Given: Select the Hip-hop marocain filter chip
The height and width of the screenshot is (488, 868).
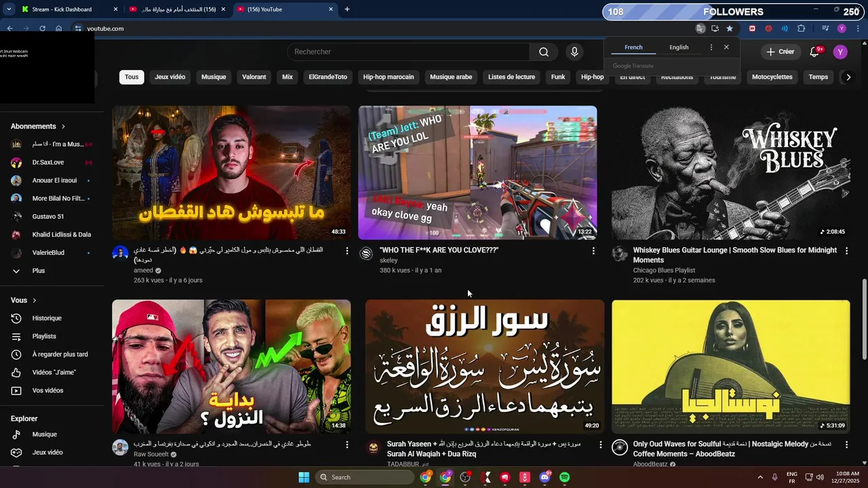Looking at the screenshot, I should pos(389,77).
